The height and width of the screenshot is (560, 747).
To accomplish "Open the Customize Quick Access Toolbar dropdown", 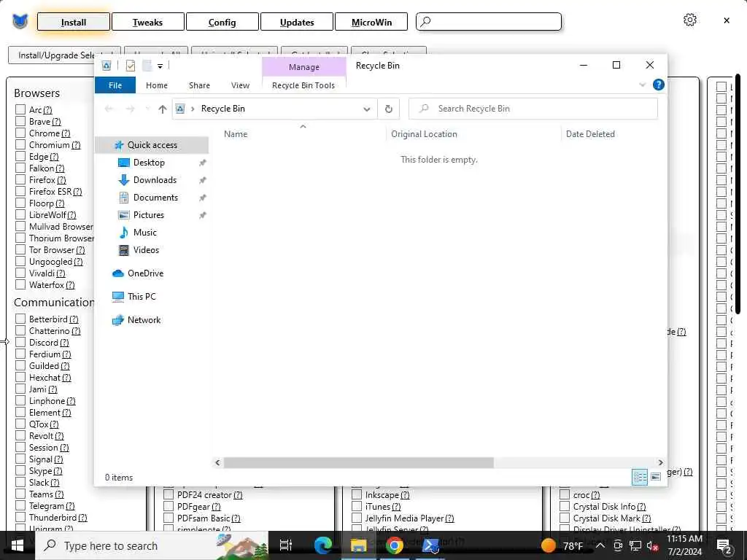I will (160, 66).
